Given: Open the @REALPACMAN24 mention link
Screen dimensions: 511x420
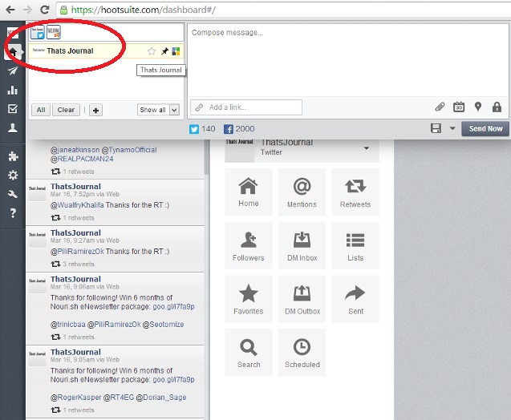Looking at the screenshot, I should click(82, 159).
